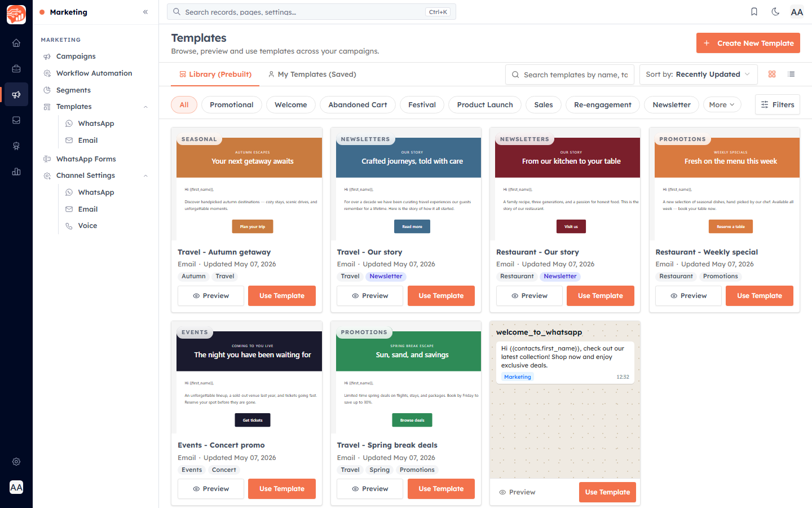Use Template for Restaurant - Our story
The width and height of the screenshot is (812, 508).
click(601, 296)
